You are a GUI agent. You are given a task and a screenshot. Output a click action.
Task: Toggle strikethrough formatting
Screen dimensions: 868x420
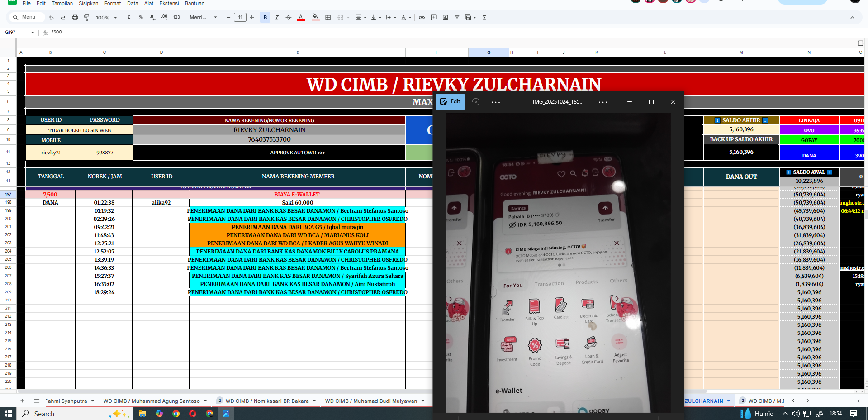[289, 17]
